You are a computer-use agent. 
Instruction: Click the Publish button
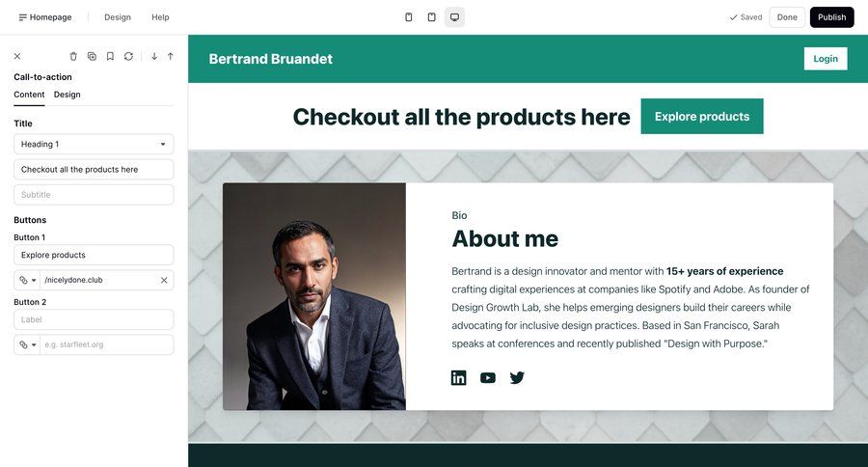tap(831, 17)
